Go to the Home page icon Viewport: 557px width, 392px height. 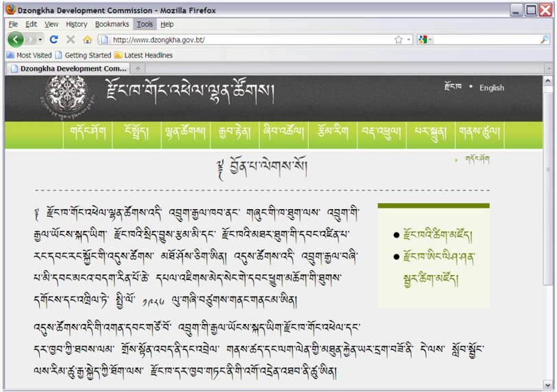coord(87,40)
